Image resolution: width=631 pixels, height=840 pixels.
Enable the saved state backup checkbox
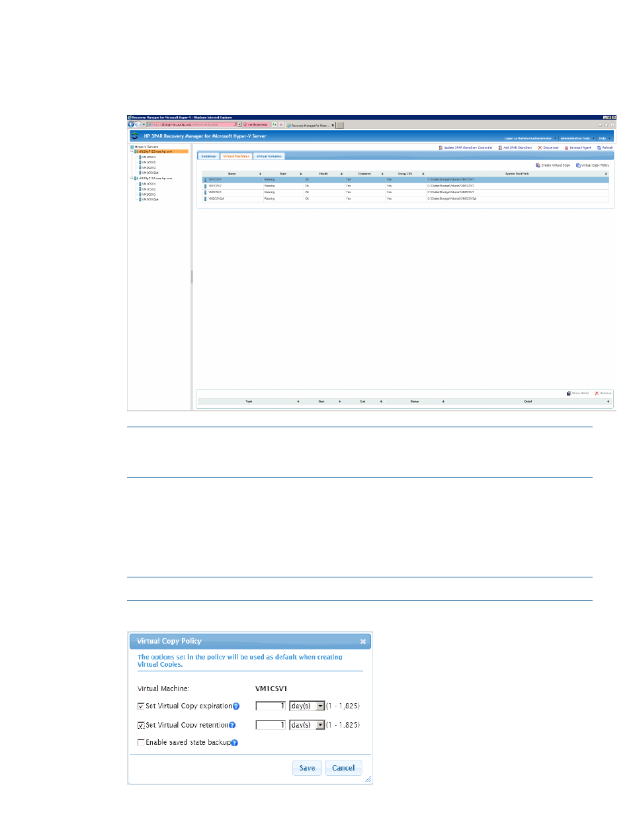[x=141, y=743]
